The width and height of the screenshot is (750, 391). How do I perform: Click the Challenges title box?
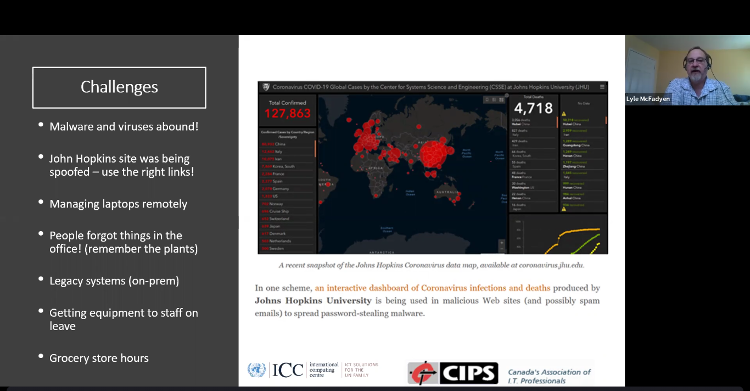click(119, 88)
